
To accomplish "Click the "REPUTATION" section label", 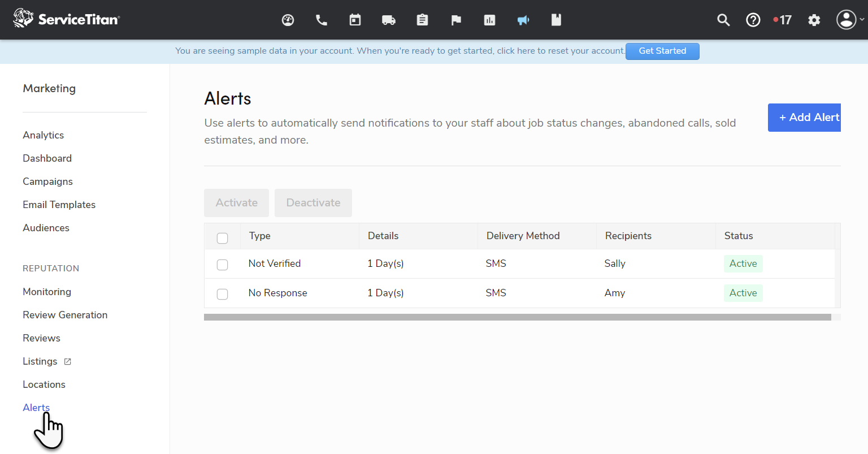I will [x=51, y=269].
